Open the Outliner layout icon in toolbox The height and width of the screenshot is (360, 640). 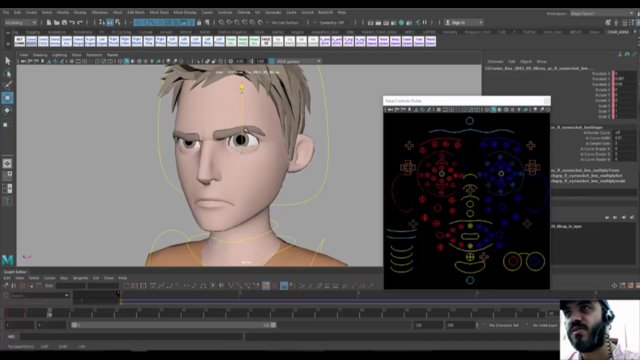click(x=7, y=201)
